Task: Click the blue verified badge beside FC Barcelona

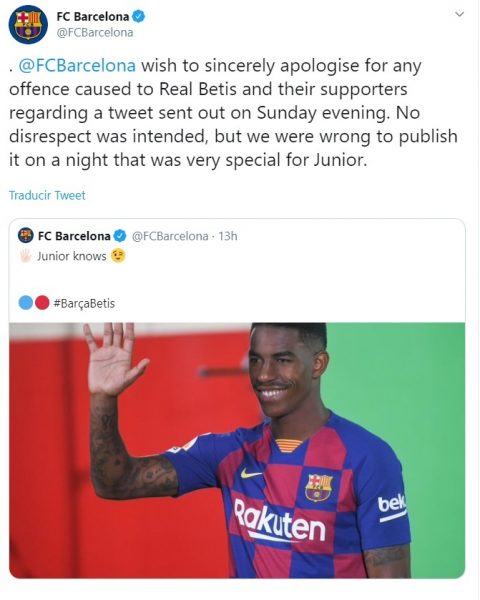Action: pos(139,16)
